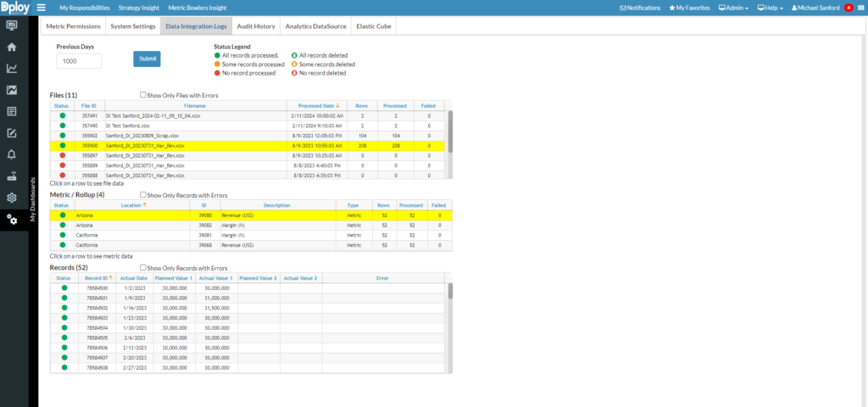Viewport: 868px width, 407px height.
Task: Click the red notification badge showing 4
Action: click(849, 8)
